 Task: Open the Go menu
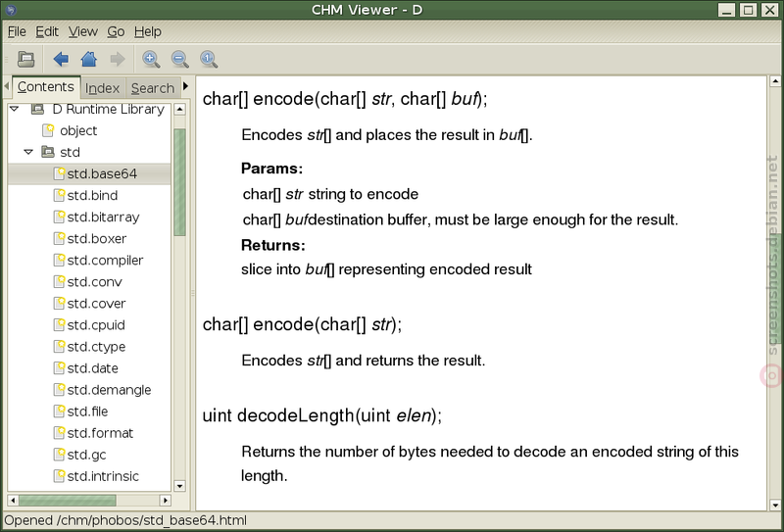116,32
